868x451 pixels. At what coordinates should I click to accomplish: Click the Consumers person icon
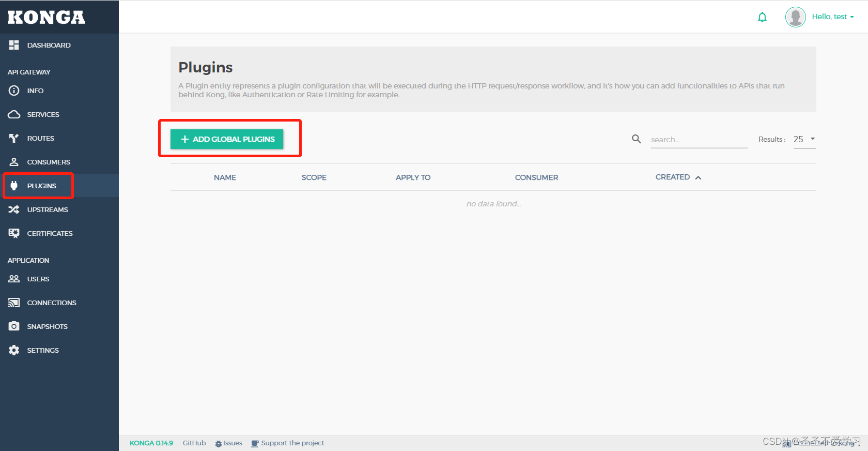click(x=14, y=162)
